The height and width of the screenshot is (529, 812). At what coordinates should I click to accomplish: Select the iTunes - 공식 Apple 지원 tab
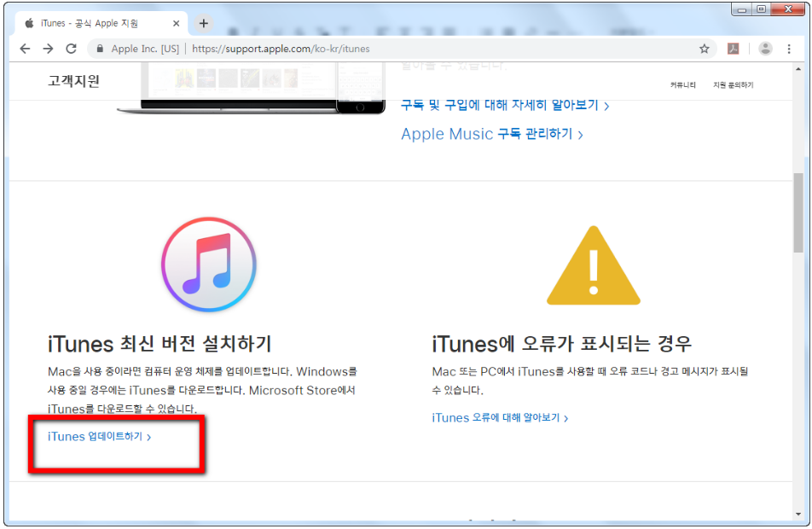click(x=101, y=23)
